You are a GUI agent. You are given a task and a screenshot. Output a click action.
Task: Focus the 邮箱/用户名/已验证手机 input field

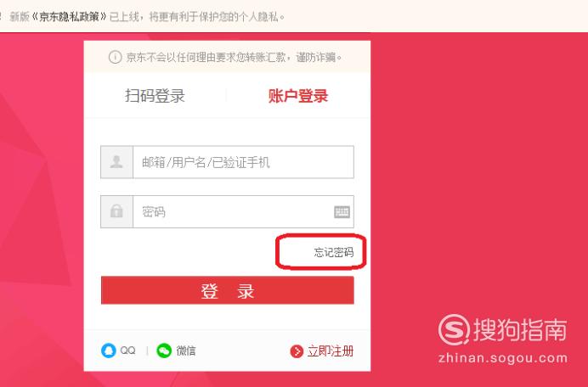pos(243,162)
